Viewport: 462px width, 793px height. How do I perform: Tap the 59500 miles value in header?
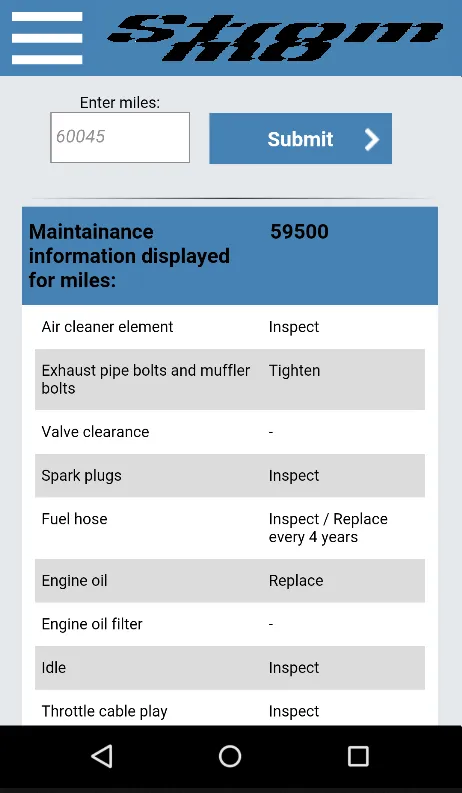299,232
